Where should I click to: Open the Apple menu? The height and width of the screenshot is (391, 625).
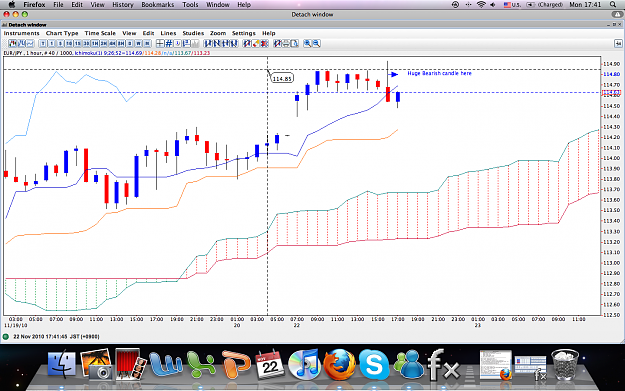tap(12, 4)
